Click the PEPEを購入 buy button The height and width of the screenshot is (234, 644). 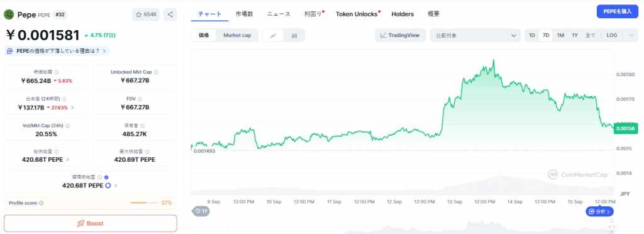point(618,11)
